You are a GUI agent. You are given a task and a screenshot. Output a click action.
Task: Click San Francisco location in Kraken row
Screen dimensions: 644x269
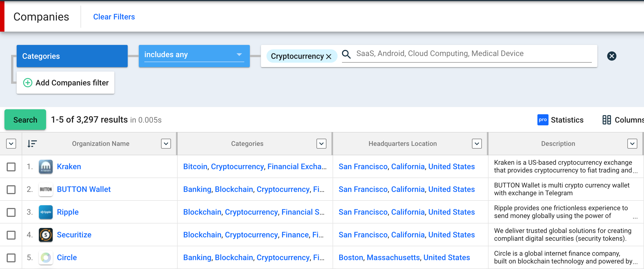(363, 166)
